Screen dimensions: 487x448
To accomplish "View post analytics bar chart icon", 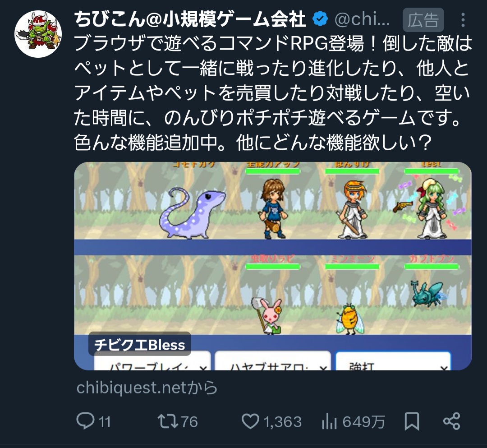I will click(x=330, y=421).
